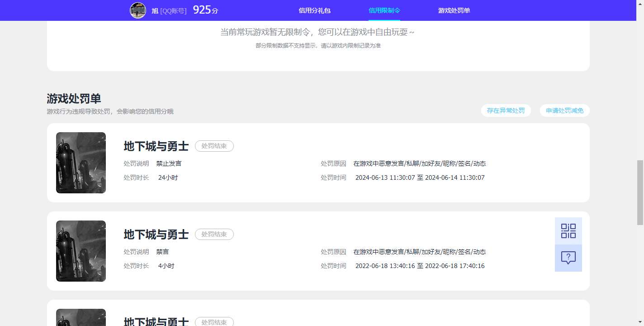
Task: Click the 存在异常处罚 button
Action: click(x=506, y=110)
